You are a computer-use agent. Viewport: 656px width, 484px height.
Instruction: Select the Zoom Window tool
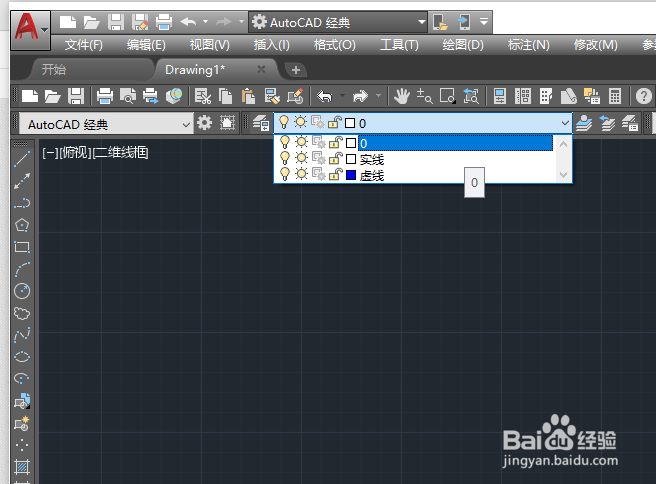pyautogui.click(x=447, y=96)
